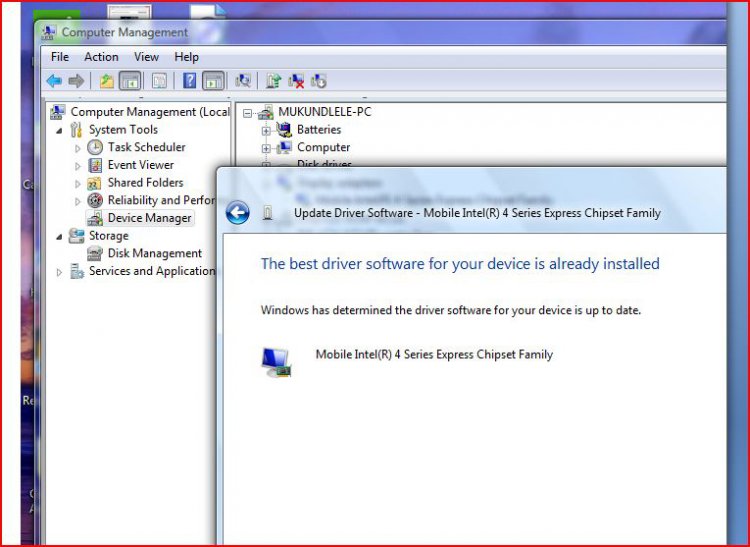Screen dimensions: 750x547
Task: Collapse the System Tools node
Action: click(x=59, y=130)
